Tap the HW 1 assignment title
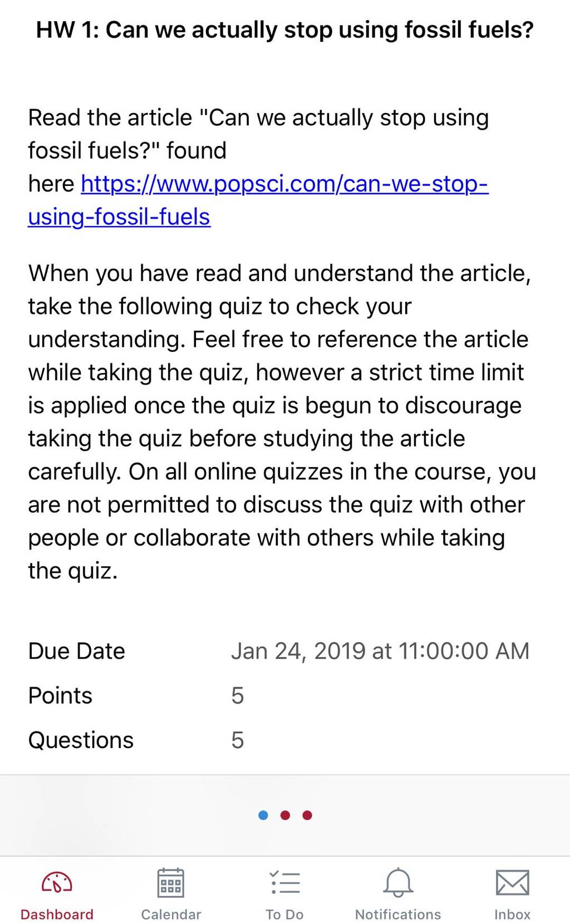This screenshot has width=570, height=924. click(285, 30)
